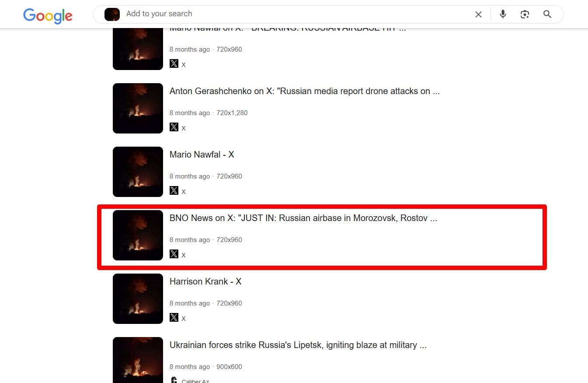The width and height of the screenshot is (588, 383).
Task: Click the magnifying glass search icon
Action: click(x=547, y=14)
